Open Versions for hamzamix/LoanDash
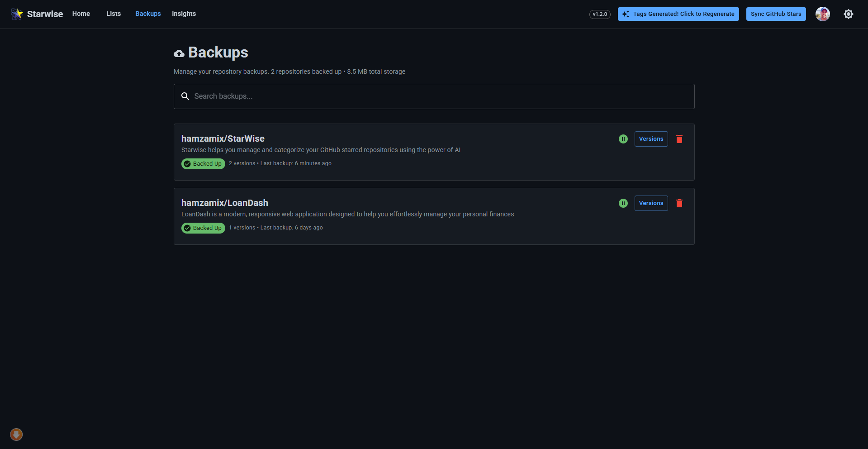This screenshot has height=449, width=868. pyautogui.click(x=651, y=203)
